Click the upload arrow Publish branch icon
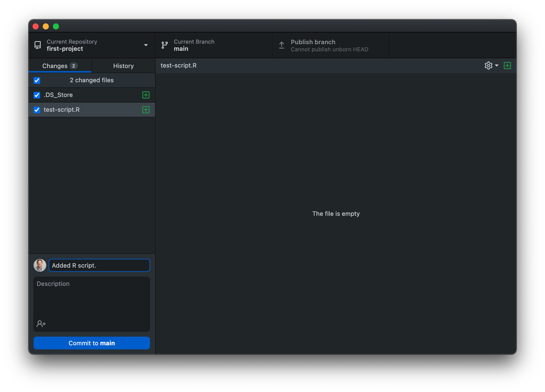 point(282,45)
